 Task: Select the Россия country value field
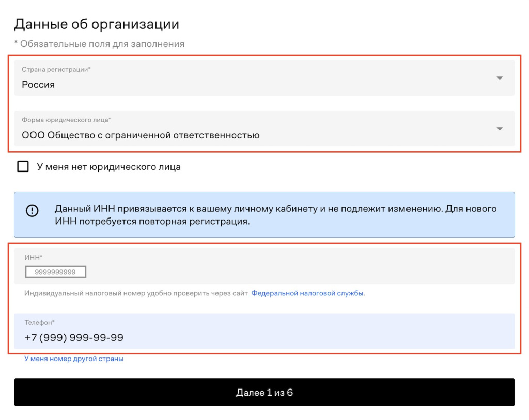38,85
